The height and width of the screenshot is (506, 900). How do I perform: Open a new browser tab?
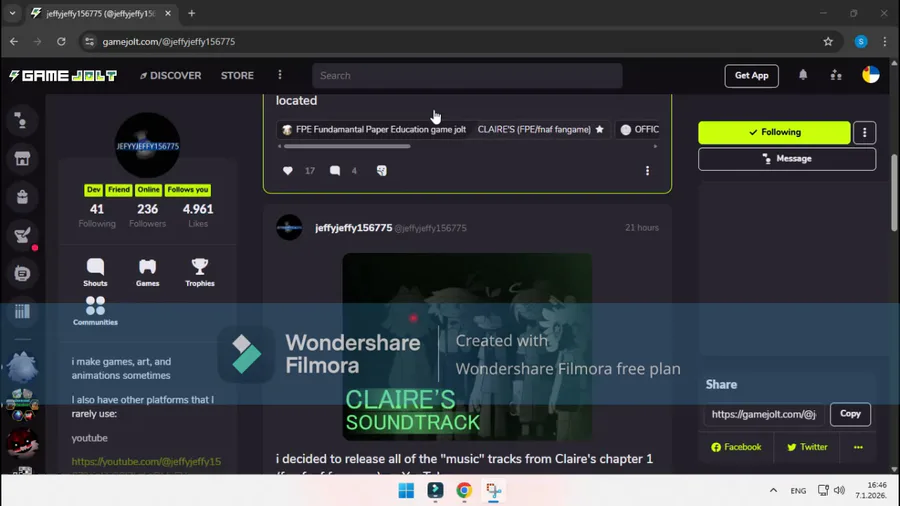(192, 13)
